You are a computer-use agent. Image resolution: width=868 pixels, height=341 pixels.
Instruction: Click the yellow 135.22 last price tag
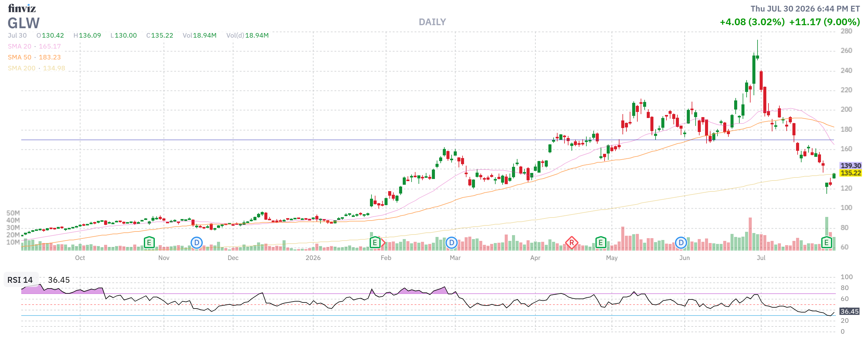click(851, 173)
